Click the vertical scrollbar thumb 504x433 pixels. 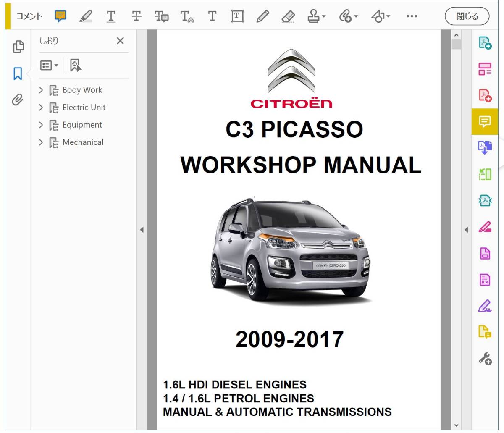[x=457, y=45]
